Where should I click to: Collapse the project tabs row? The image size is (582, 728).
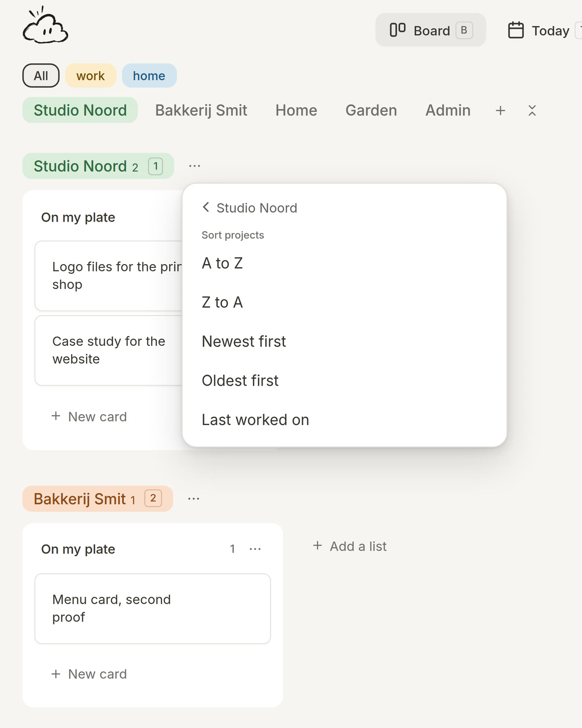point(532,110)
